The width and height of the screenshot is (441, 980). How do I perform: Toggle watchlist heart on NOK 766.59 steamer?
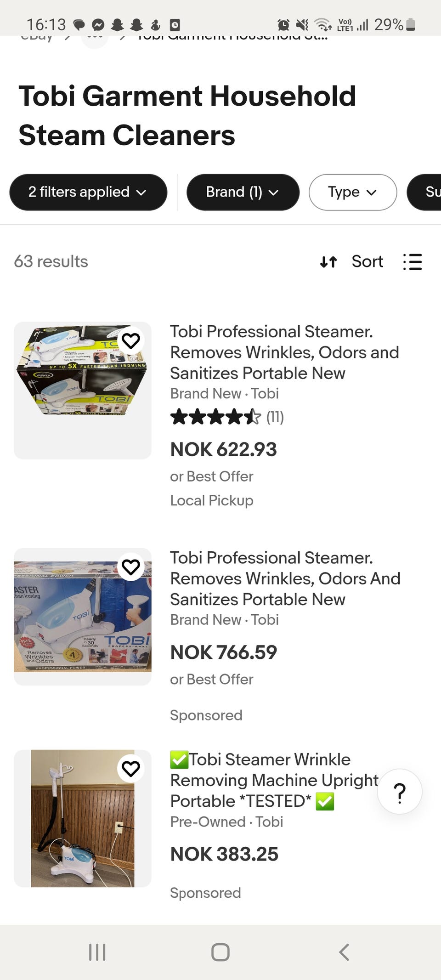(x=131, y=567)
